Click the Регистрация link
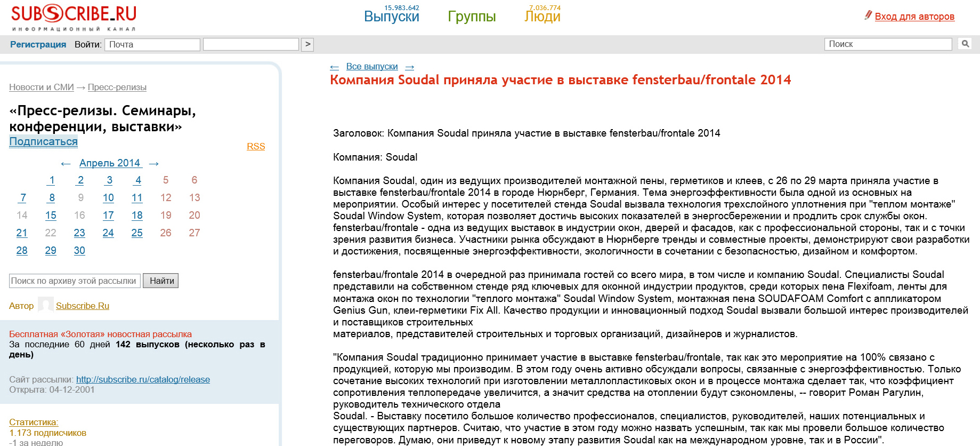 point(38,44)
